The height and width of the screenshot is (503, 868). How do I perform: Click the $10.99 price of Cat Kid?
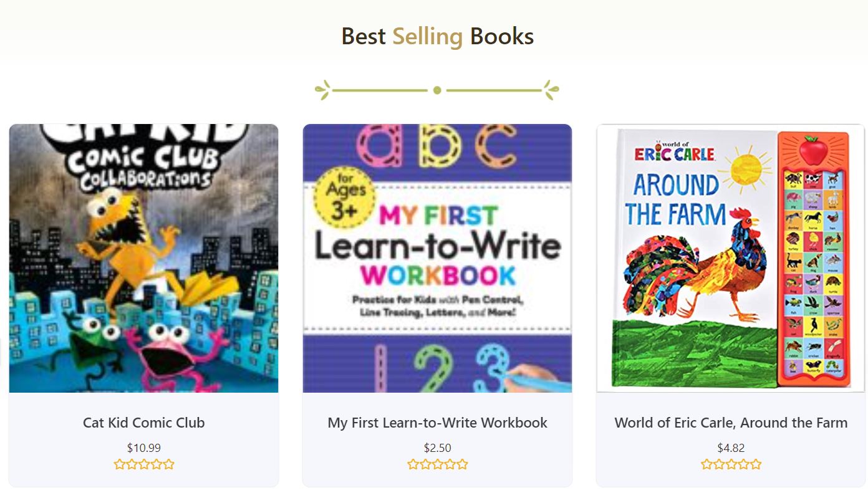click(143, 448)
